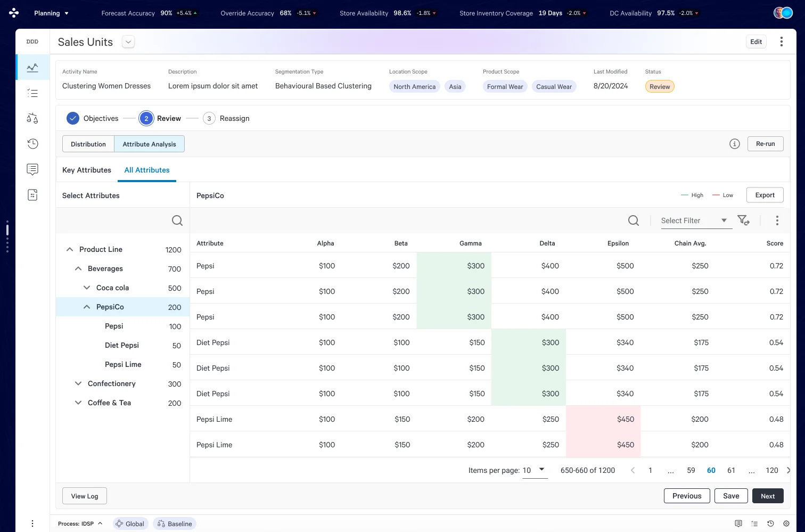This screenshot has width=805, height=532.
Task: Open comments icon in status bar
Action: [x=738, y=523]
